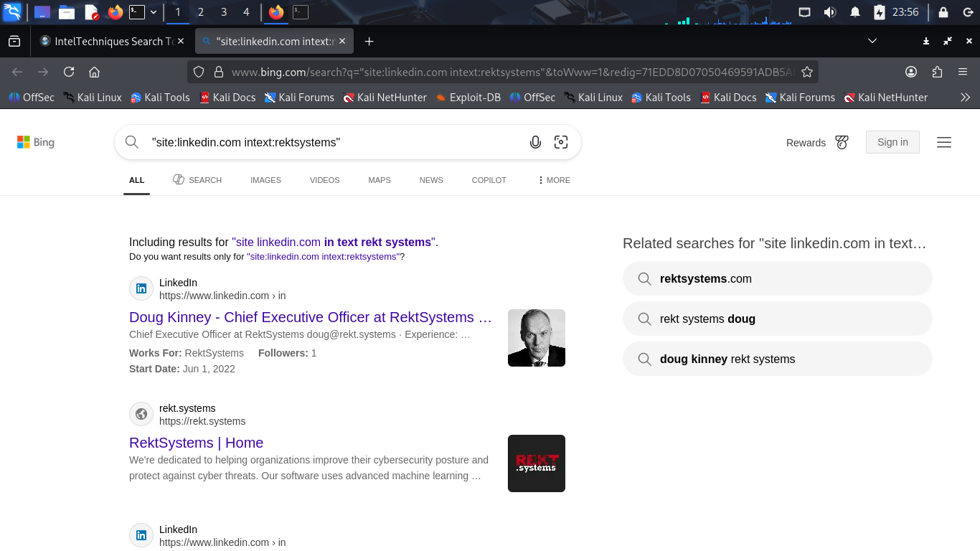Show all overflowed bookmarks chevron
This screenshot has width=980, height=551.
[x=965, y=98]
